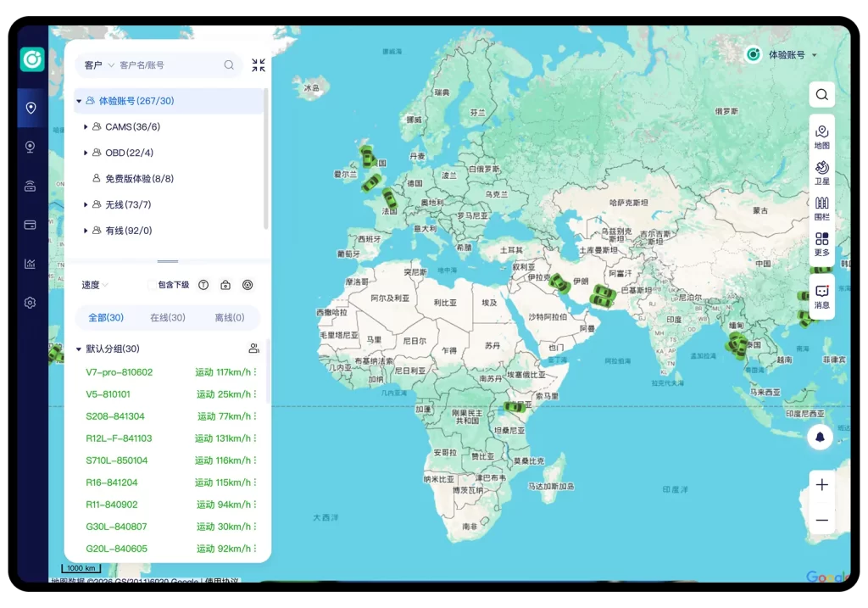Zoom in the map with plus button
This screenshot has height=608, width=868.
point(821,485)
